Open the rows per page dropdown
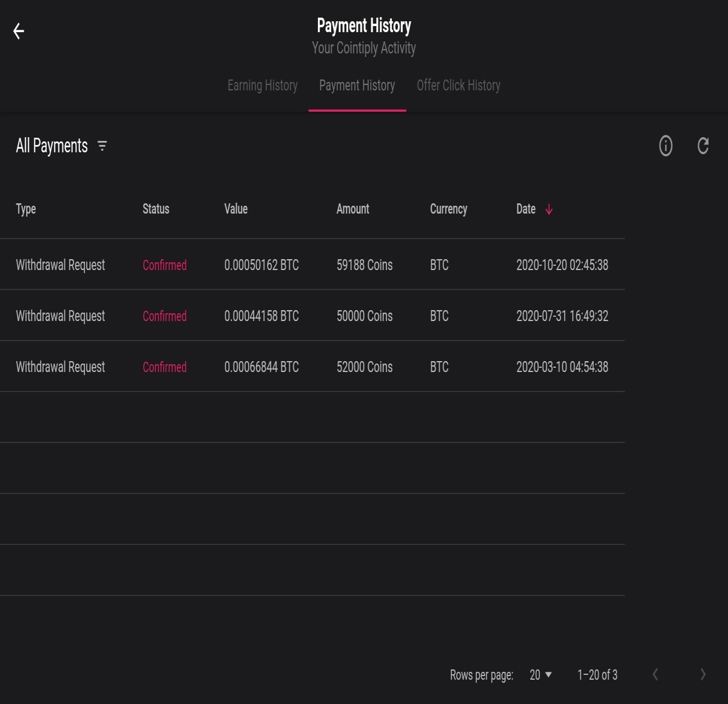Viewport: 728px width, 704px height. tap(541, 675)
